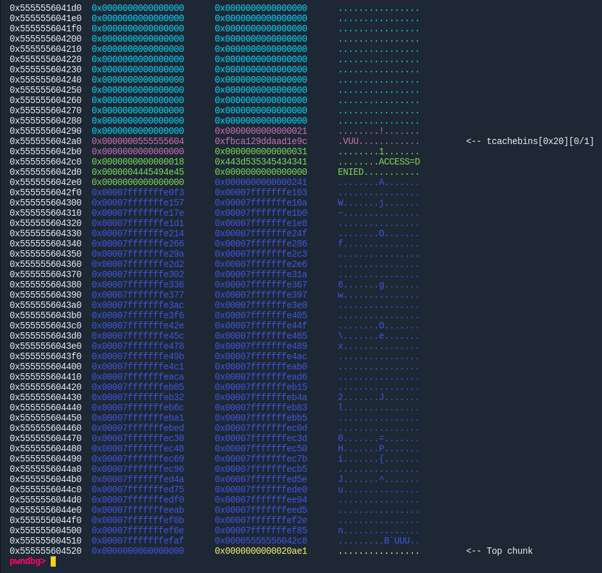The image size is (602, 573).
Task: Select address 0x555555604400
Action: point(45,366)
